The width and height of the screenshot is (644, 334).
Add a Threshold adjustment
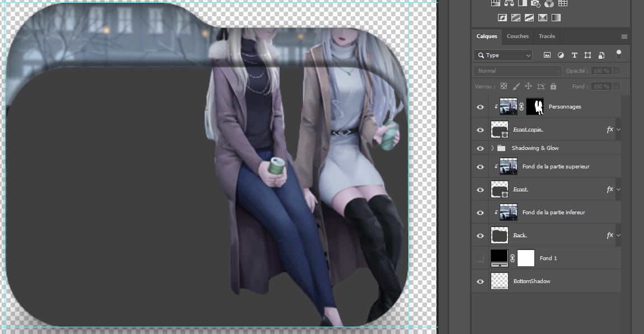529,18
